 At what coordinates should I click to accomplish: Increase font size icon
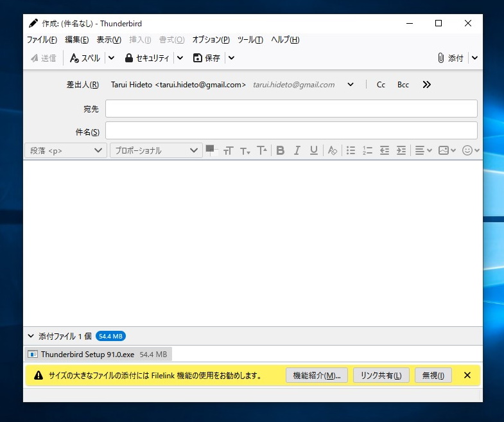click(262, 150)
